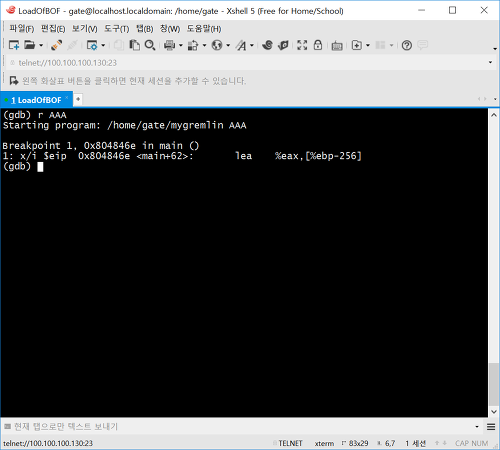Click the Find magnifier icon
500x450 pixels.
(150, 45)
